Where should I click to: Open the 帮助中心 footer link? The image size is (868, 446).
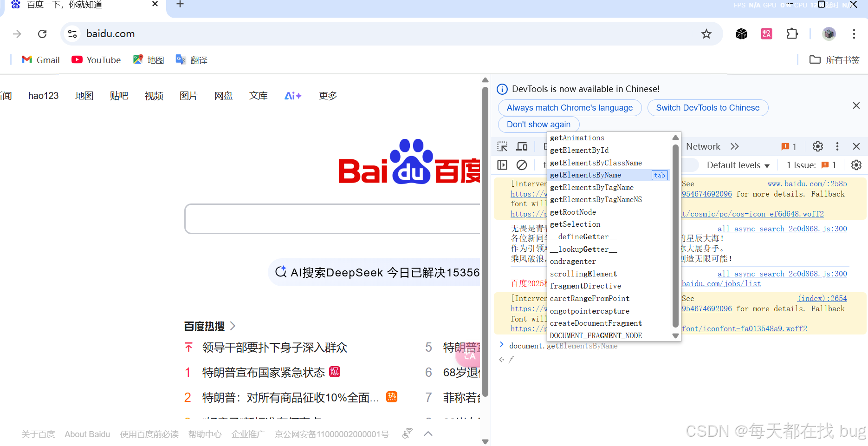[x=205, y=434]
